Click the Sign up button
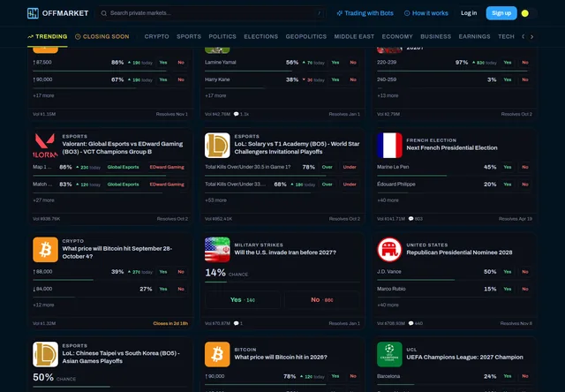The image size is (565, 392). pos(501,13)
